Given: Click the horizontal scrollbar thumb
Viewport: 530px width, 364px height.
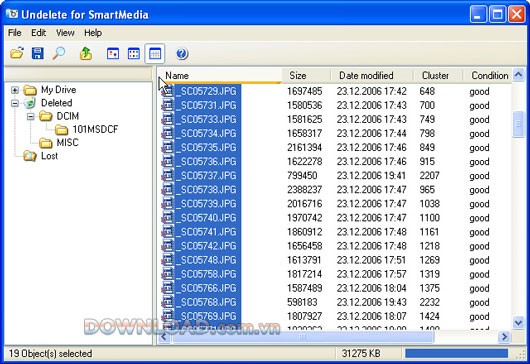Looking at the screenshot, I should coord(303,337).
